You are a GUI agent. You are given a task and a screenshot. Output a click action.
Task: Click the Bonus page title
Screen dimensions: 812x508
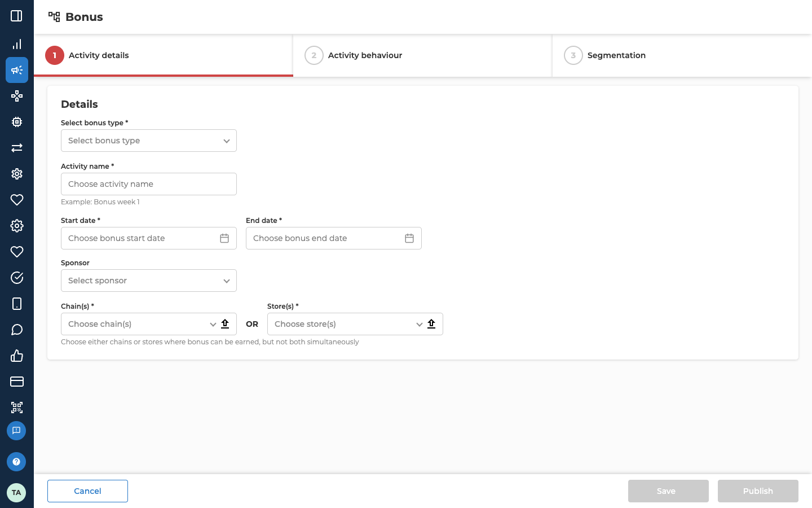click(84, 17)
